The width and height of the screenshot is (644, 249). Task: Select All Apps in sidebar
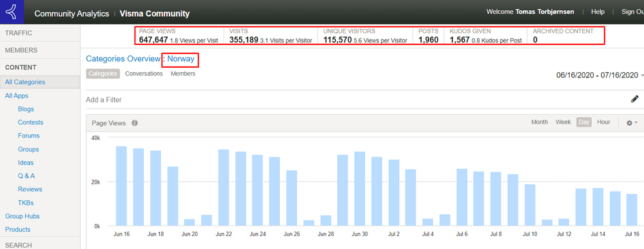[16, 95]
